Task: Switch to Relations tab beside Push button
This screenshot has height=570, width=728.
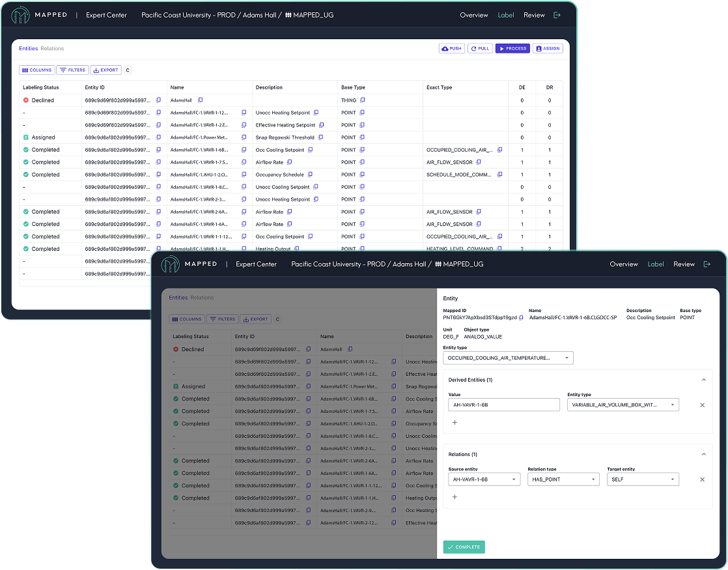Action: (52, 49)
